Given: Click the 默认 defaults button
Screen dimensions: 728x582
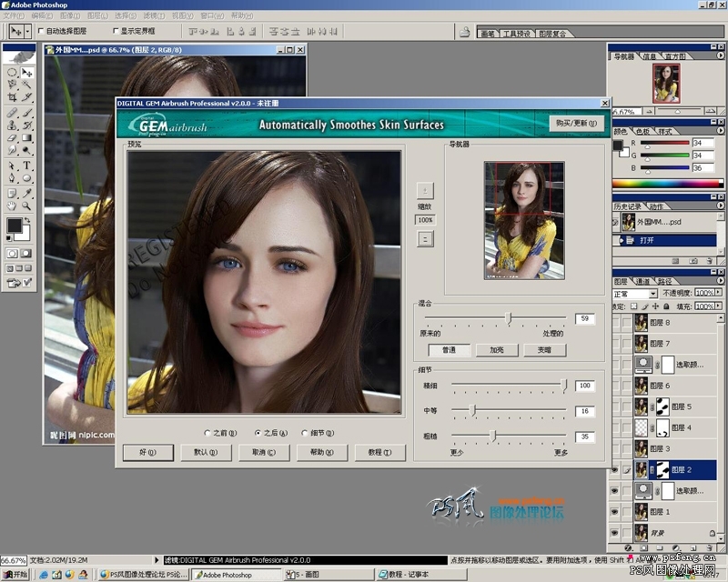Looking at the screenshot, I should pyautogui.click(x=206, y=452).
